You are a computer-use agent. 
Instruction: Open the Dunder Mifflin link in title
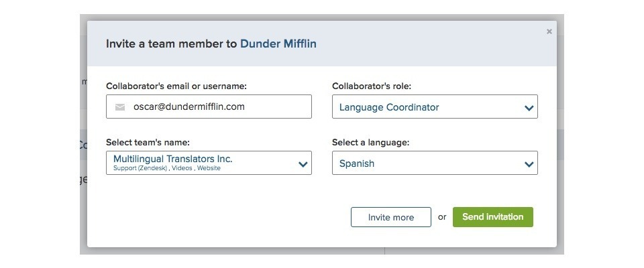tap(278, 44)
